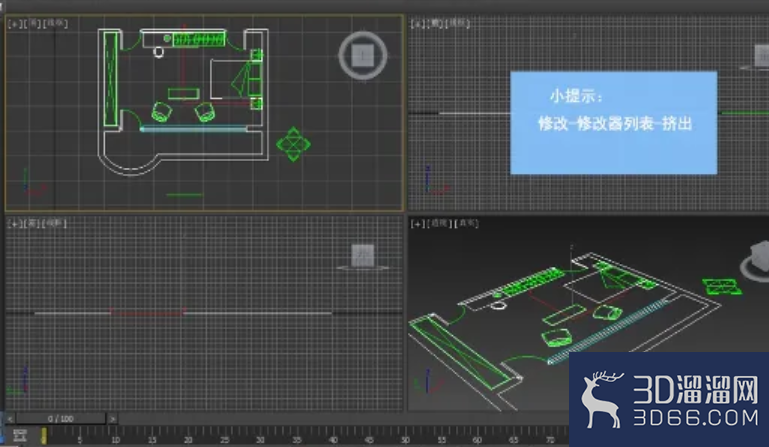The width and height of the screenshot is (769, 447).
Task: Select the cyan window line in Top viewport
Action: point(194,129)
